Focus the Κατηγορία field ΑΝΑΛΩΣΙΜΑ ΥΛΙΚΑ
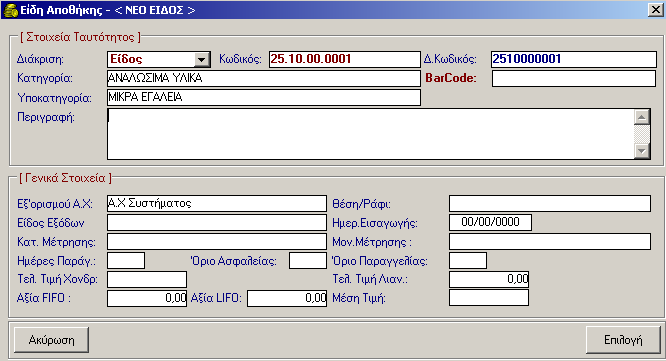The image size is (666, 361). pos(264,78)
